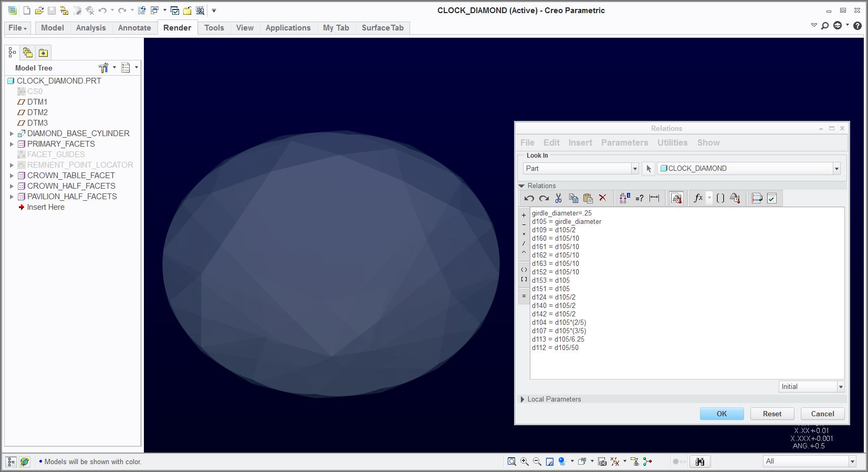Select DTM2 datum plane in tree
This screenshot has width=868, height=472.
tap(37, 112)
